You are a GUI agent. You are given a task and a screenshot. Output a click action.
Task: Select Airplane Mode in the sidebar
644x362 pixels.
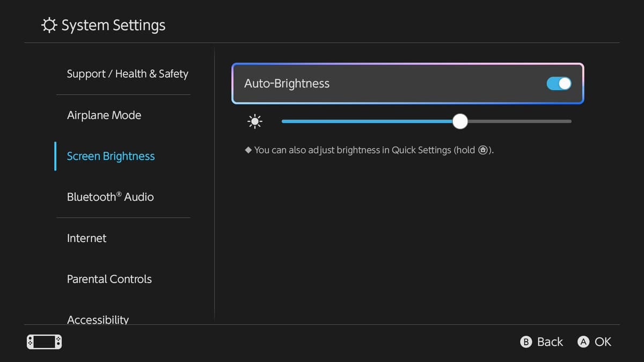coord(104,115)
